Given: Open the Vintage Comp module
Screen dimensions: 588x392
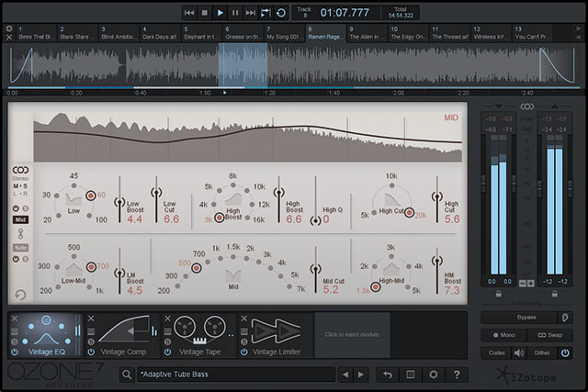Looking at the screenshot, I should pos(124,335).
